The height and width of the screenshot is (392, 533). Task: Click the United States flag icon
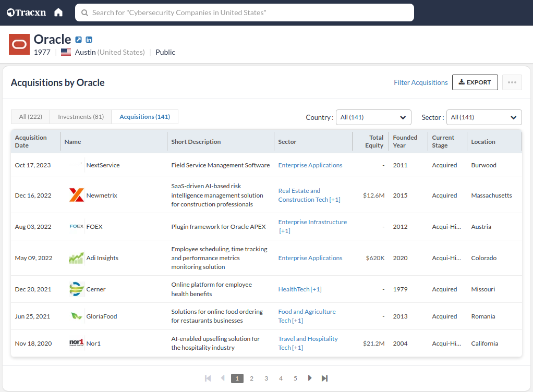click(x=66, y=52)
